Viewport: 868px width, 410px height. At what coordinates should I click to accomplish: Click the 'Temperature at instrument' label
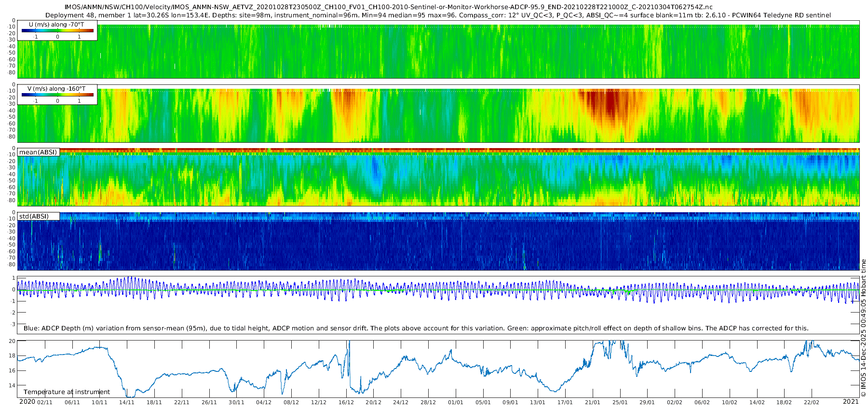pos(67,392)
